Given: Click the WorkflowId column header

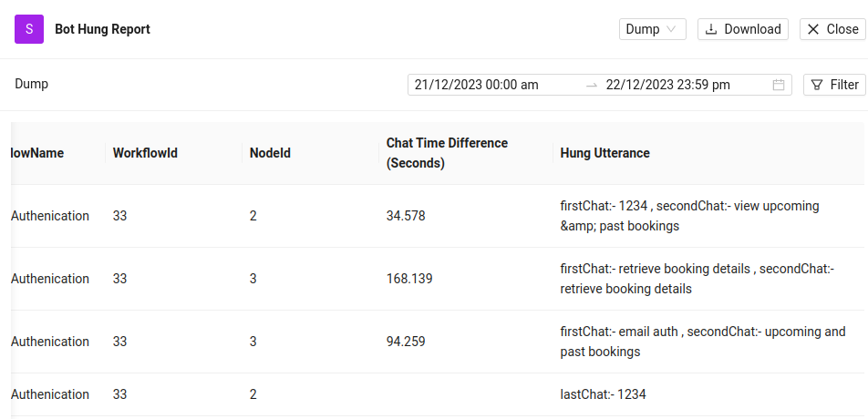Looking at the screenshot, I should 145,153.
